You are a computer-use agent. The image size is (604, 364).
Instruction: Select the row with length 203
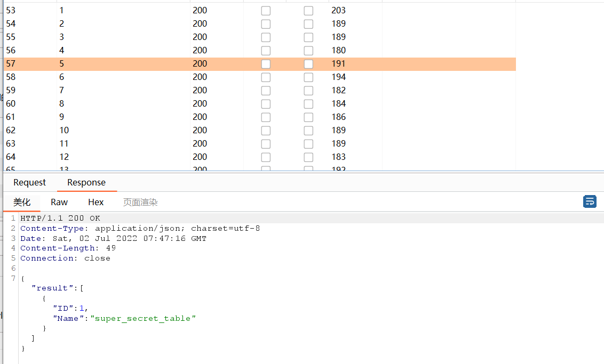click(x=338, y=10)
